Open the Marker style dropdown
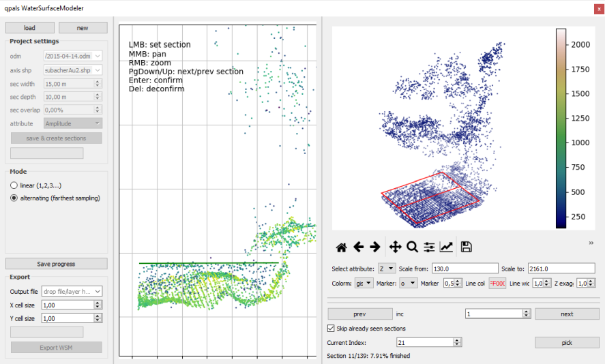 coord(409,283)
